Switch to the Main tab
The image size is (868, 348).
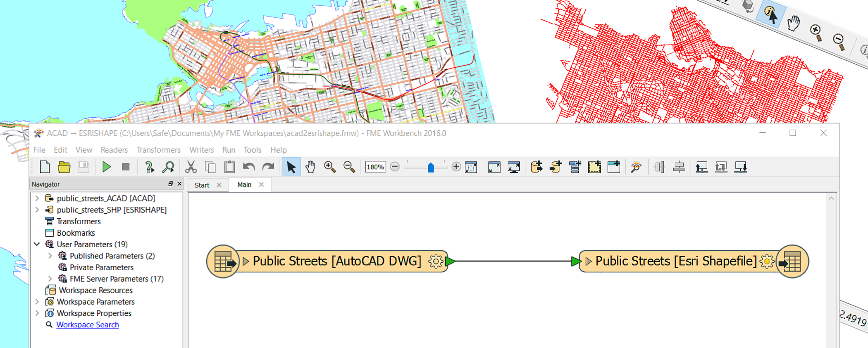[244, 185]
